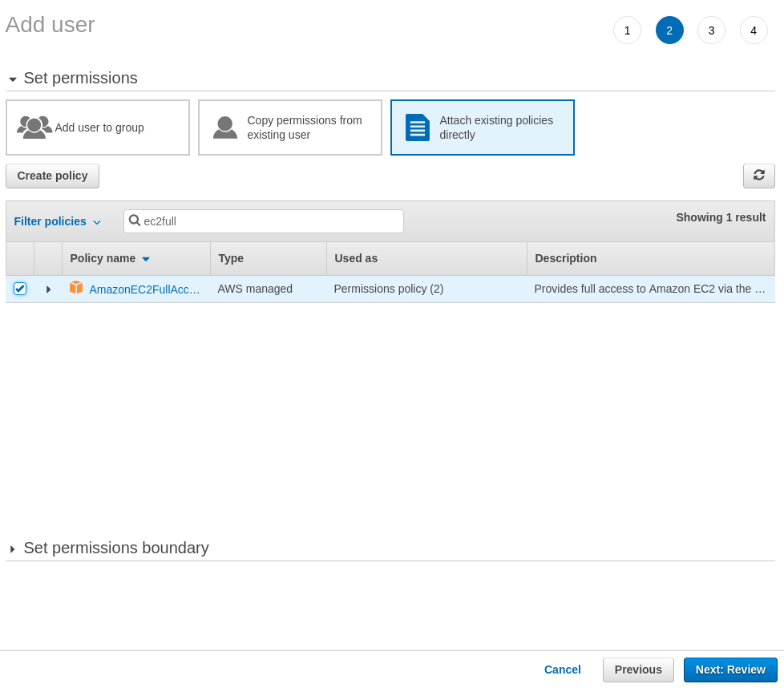
Task: Click the single user icon on Copy permissions card
Action: [225, 127]
